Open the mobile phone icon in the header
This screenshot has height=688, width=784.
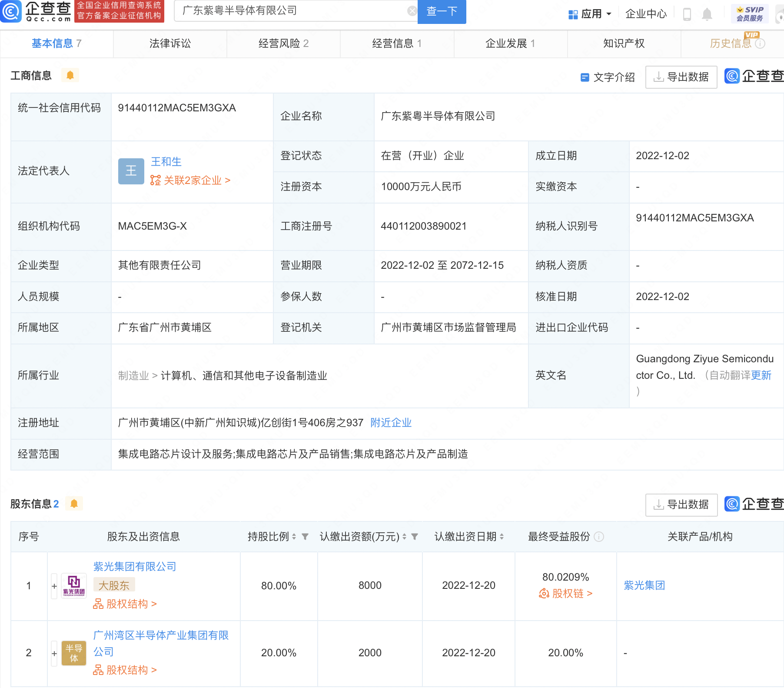coord(687,14)
